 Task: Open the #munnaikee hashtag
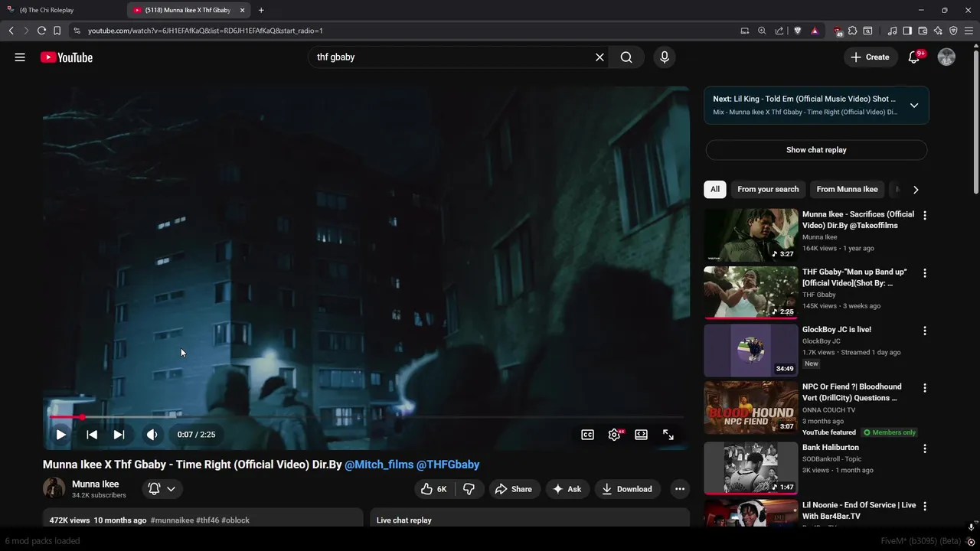tap(172, 520)
